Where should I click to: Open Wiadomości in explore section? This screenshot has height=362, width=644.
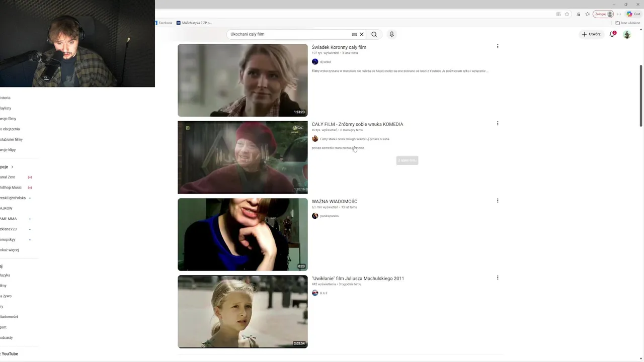point(9,317)
